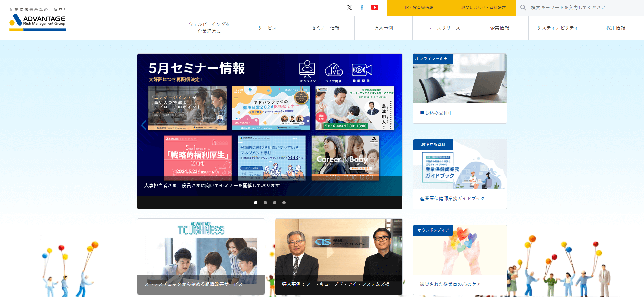Image resolution: width=644 pixels, height=297 pixels.
Task: Click the IR・投資家情報 button
Action: [x=419, y=8]
